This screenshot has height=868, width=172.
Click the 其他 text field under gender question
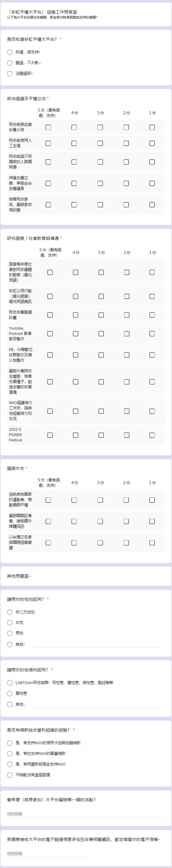point(97,644)
